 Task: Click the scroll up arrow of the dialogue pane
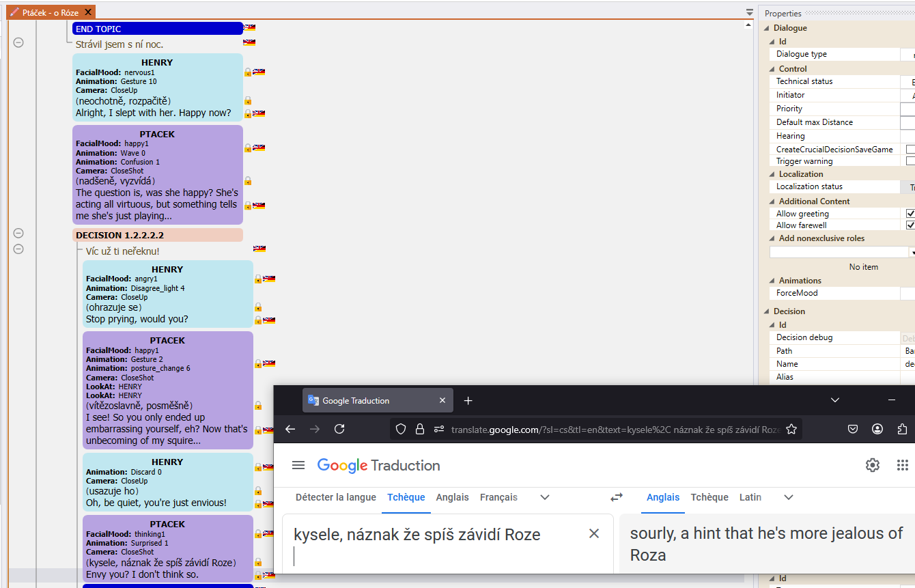click(x=749, y=25)
